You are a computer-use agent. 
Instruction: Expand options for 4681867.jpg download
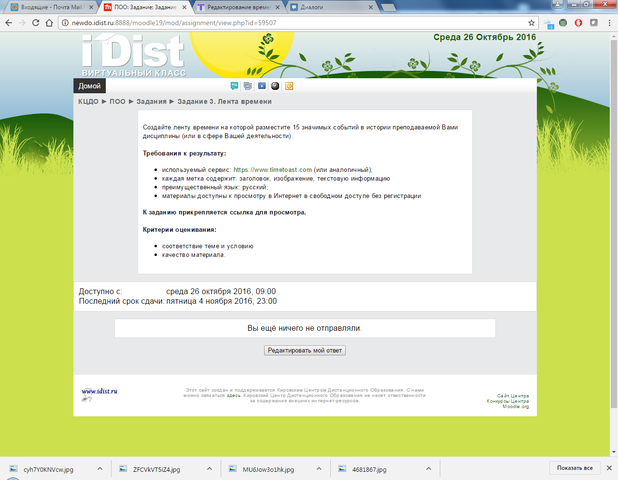point(428,469)
